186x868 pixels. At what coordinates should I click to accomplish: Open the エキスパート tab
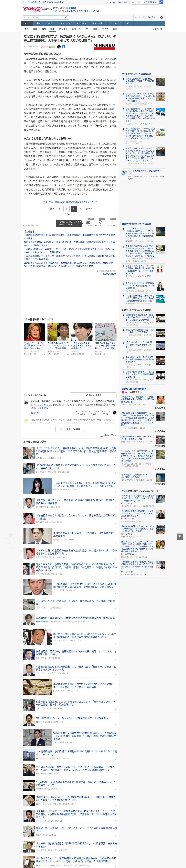pyautogui.click(x=64, y=24)
